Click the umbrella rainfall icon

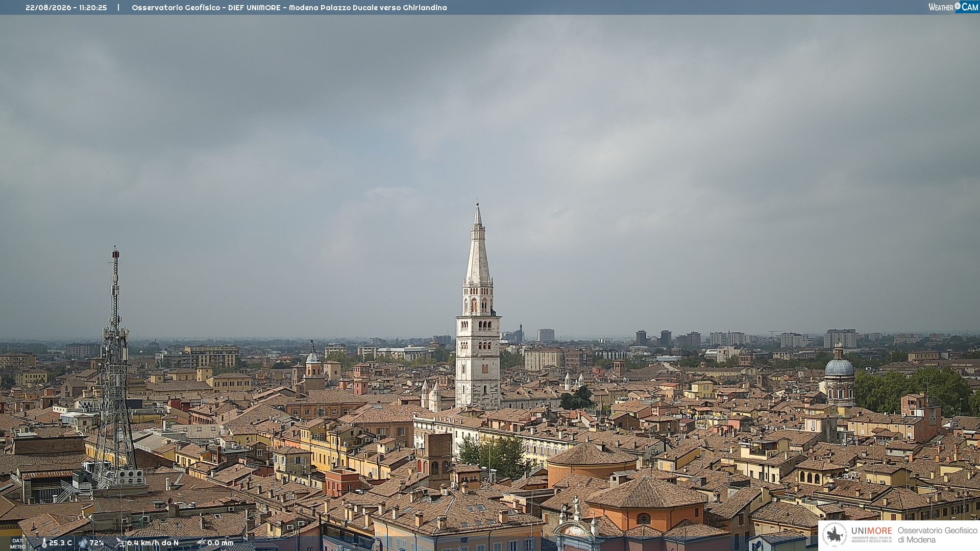pos(201,543)
